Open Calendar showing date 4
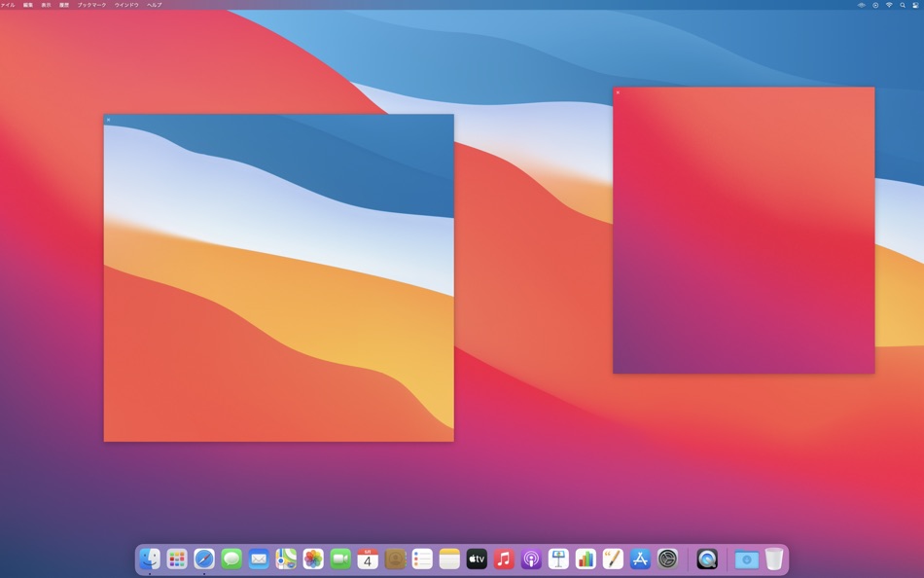The height and width of the screenshot is (578, 924). [368, 559]
